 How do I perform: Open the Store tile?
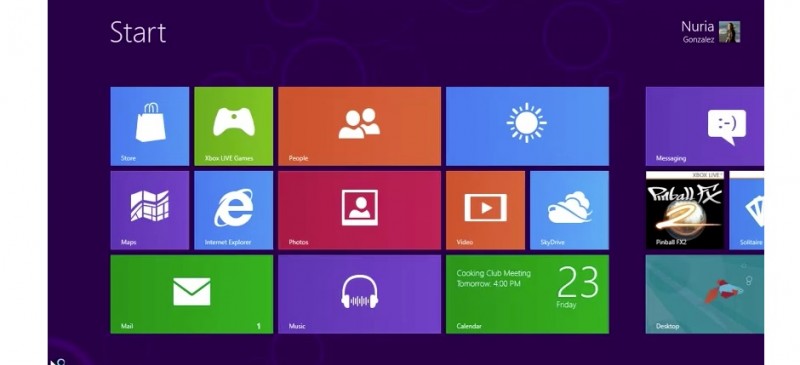tap(149, 126)
